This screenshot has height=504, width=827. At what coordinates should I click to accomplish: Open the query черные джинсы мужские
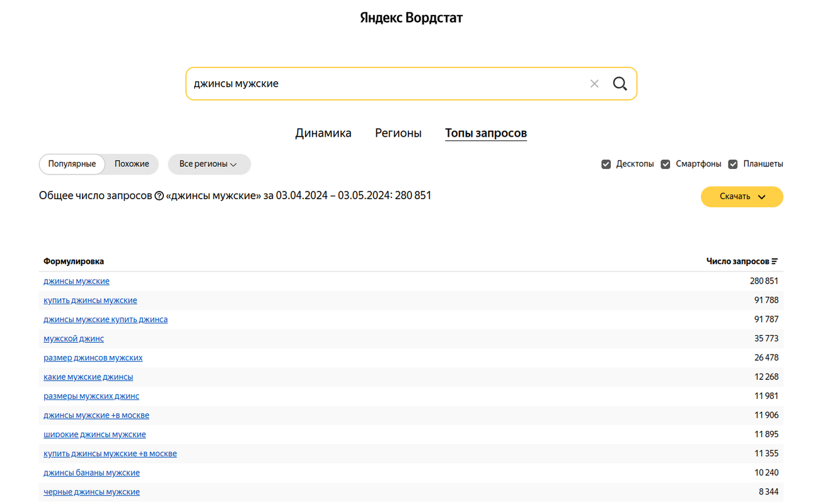click(91, 492)
